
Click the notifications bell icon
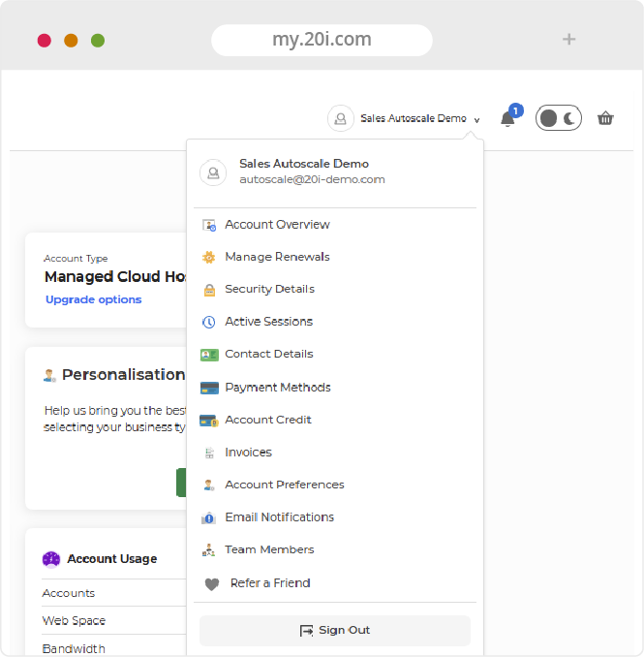(x=507, y=119)
